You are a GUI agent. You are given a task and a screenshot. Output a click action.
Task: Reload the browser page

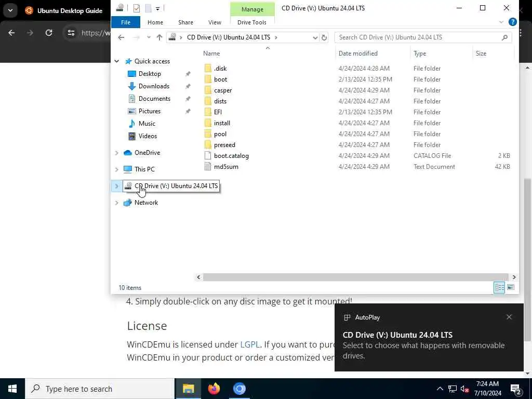(49, 33)
